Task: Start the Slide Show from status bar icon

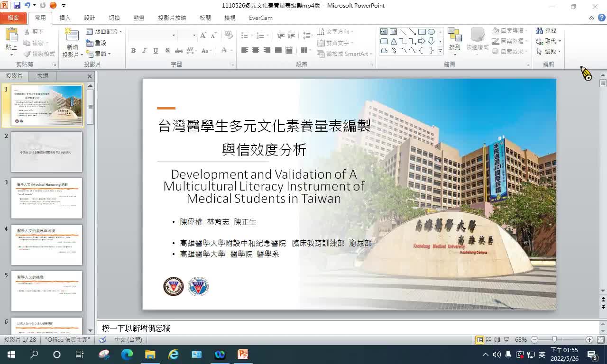Action: click(506, 340)
